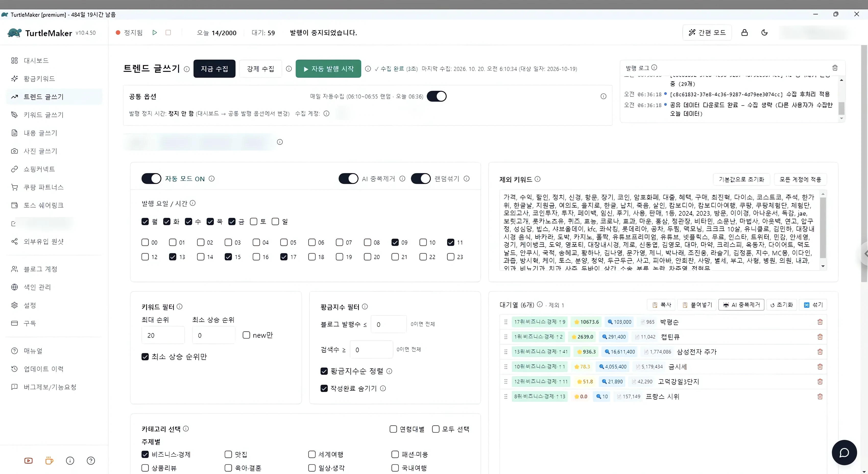Clear the publish log with the trash icon
868x474 pixels.
tap(835, 68)
